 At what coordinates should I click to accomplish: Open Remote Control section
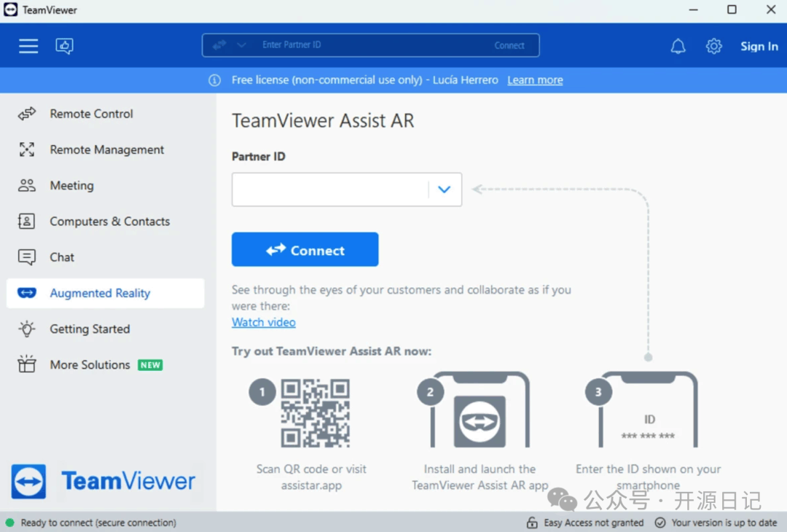[x=106, y=114]
